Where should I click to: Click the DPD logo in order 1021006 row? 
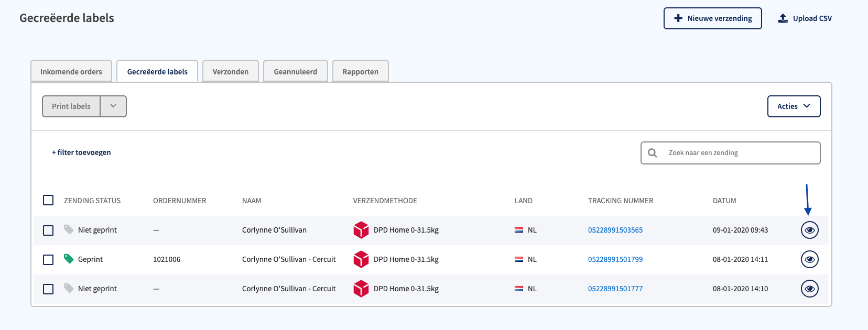pos(361,259)
